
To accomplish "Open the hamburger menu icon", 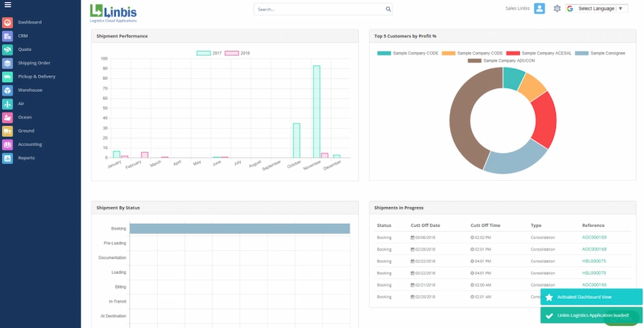I will click(x=7, y=5).
